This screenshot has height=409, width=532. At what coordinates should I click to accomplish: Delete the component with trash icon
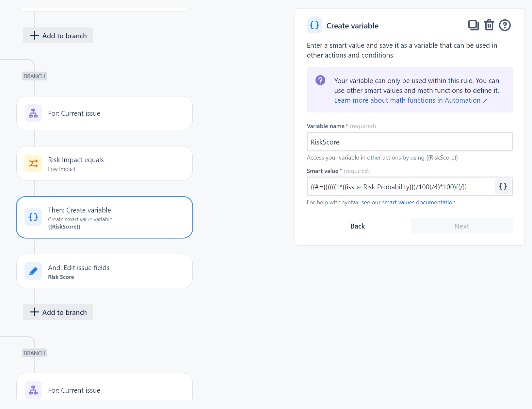coord(489,25)
